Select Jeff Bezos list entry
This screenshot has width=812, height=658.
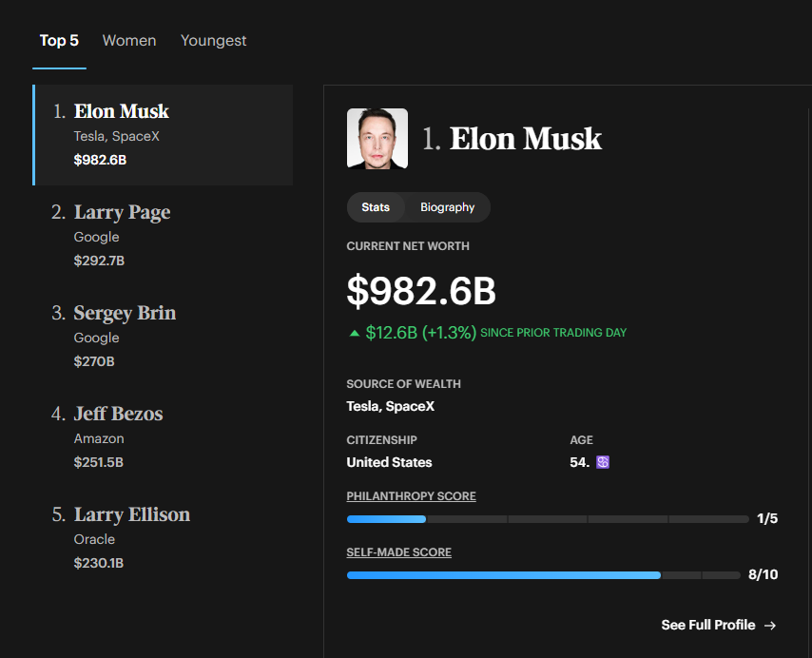[x=164, y=437]
